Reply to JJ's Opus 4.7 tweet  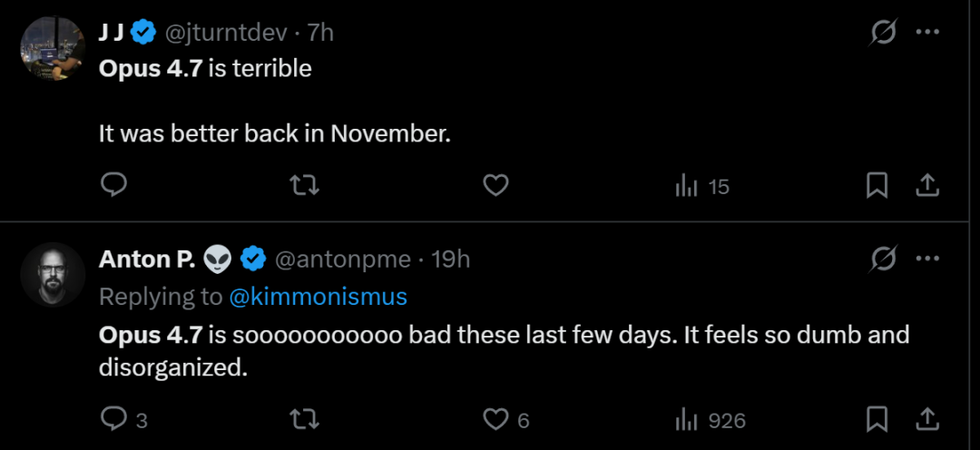click(113, 186)
